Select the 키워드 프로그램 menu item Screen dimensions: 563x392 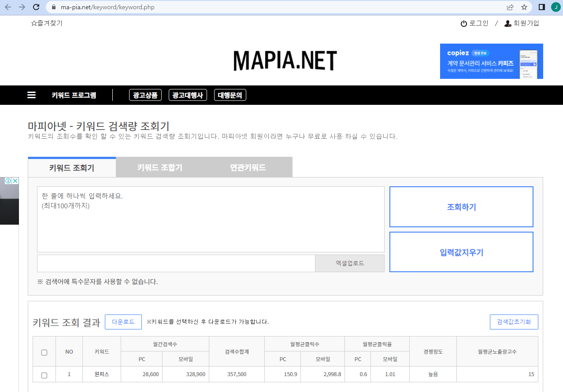(x=75, y=95)
